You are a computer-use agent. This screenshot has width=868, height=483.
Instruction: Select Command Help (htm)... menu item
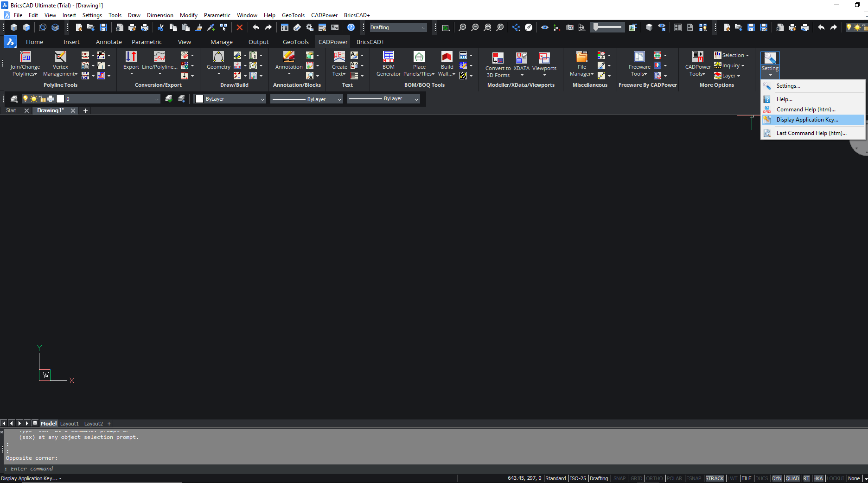813,109
